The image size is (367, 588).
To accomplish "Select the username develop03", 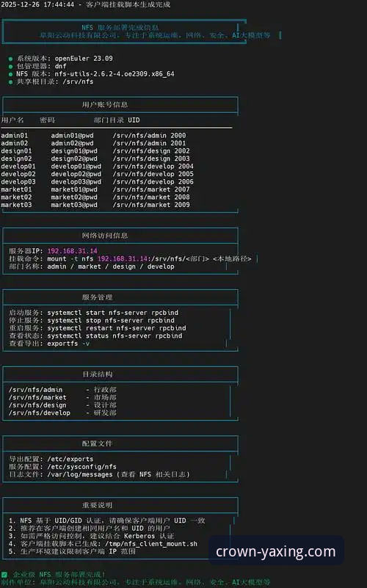I will coord(18,181).
